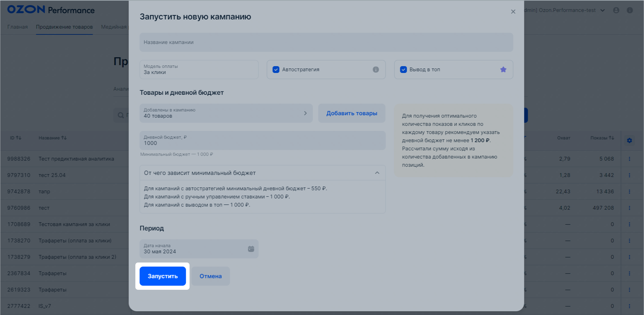Open the Модель оплаты dropdown
Image resolution: width=644 pixels, height=315 pixels.
pos(199,70)
